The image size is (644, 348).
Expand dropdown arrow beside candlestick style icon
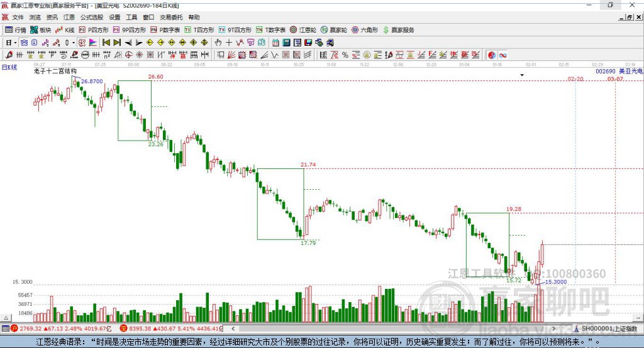(x=74, y=43)
